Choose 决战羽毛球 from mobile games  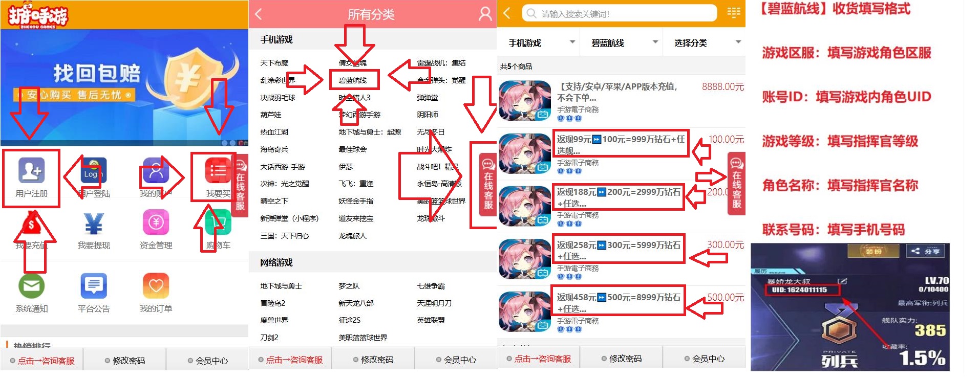tap(278, 97)
